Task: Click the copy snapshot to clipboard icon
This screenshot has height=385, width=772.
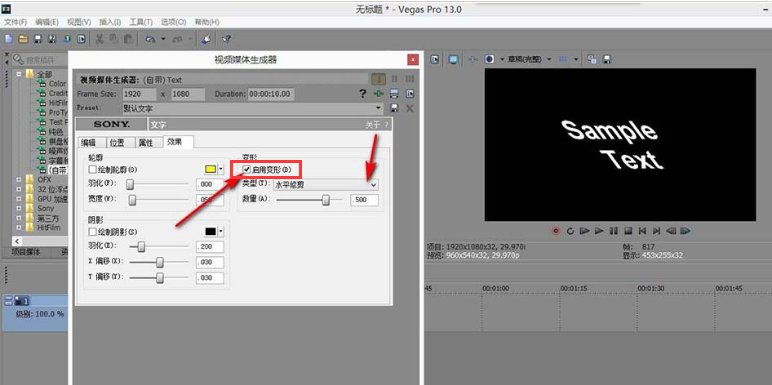Action: [592, 59]
